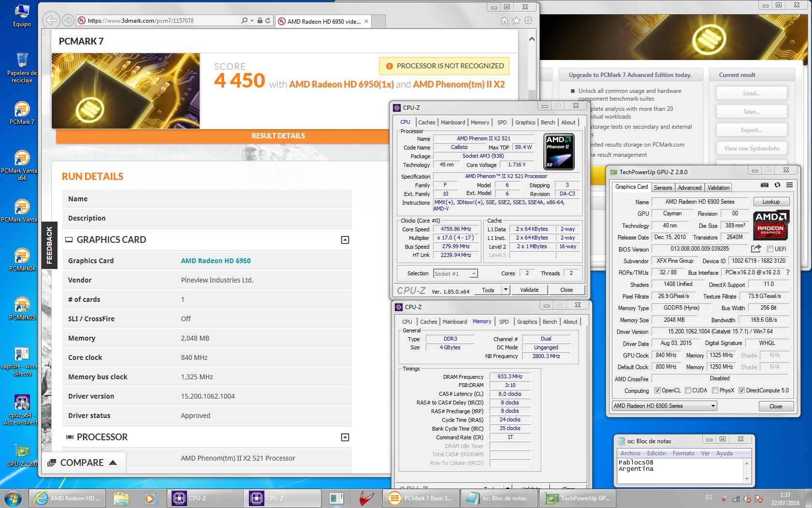Screen dimensions: 812x508
Task: Toggle the DirectCompute 5.0 checkbox
Action: (741, 390)
